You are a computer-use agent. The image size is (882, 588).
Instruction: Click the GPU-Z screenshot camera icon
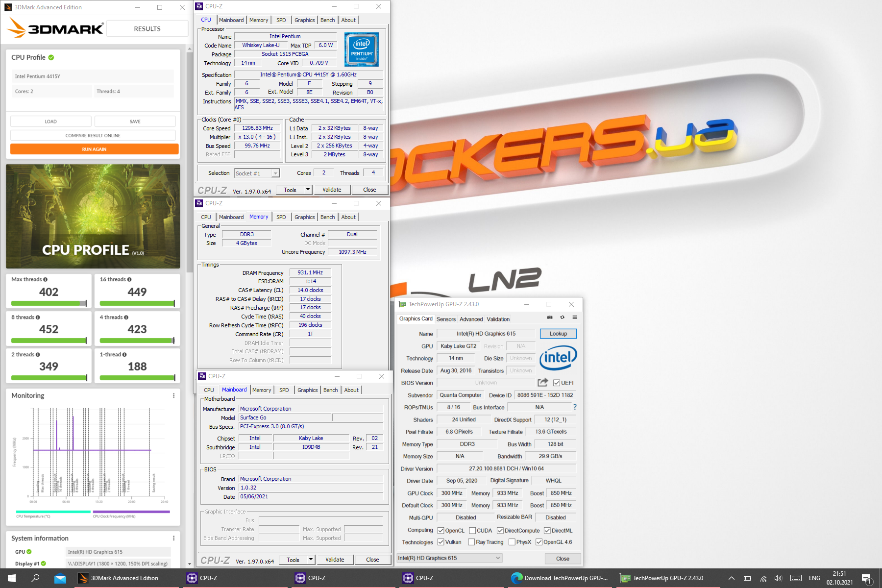click(x=550, y=318)
